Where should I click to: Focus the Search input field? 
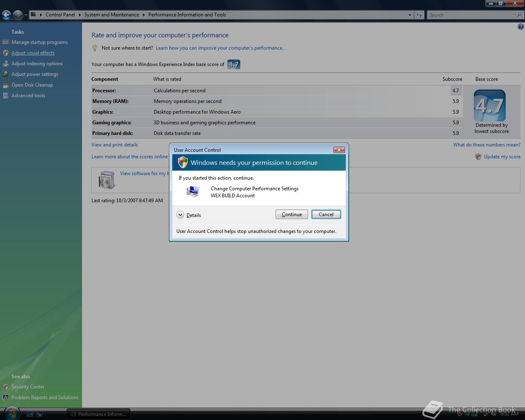(472, 15)
